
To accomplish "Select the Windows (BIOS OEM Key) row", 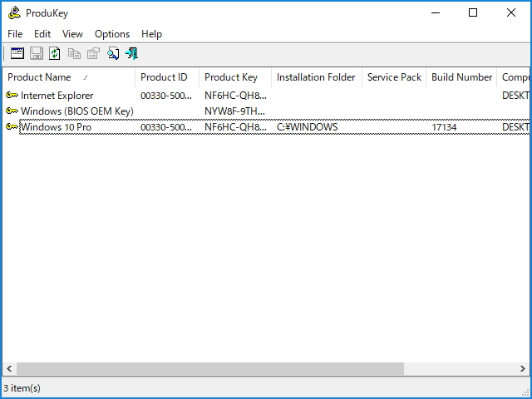I will point(76,111).
